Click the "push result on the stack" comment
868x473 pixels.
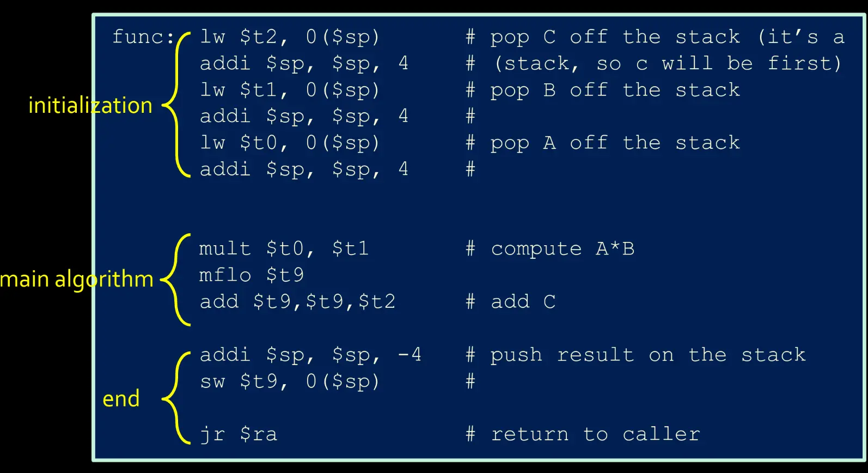click(x=647, y=355)
